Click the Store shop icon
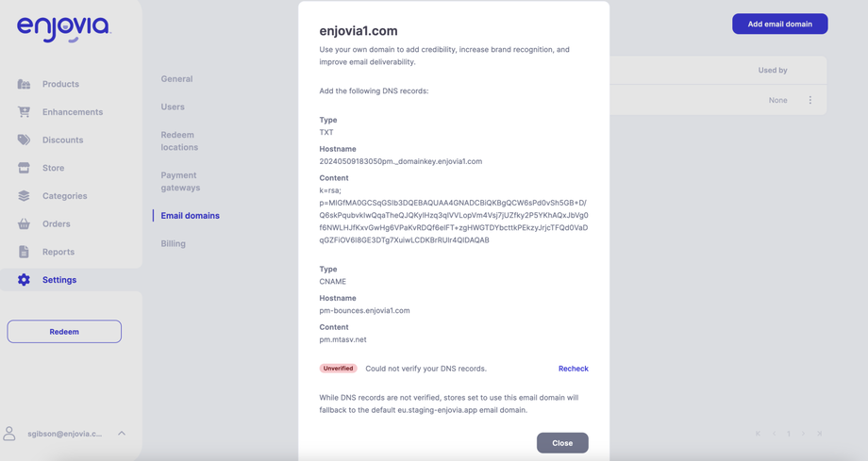The width and height of the screenshot is (868, 461). tap(24, 168)
